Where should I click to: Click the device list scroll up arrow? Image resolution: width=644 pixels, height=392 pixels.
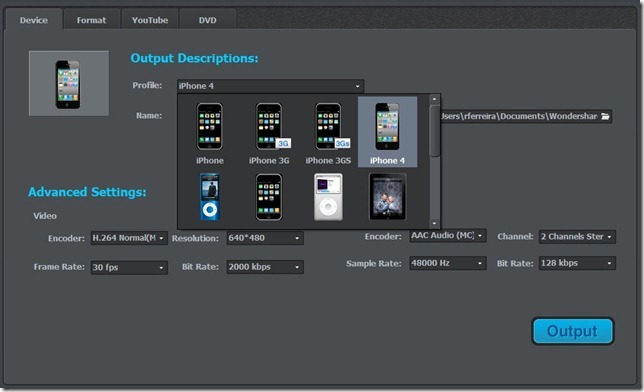434,99
